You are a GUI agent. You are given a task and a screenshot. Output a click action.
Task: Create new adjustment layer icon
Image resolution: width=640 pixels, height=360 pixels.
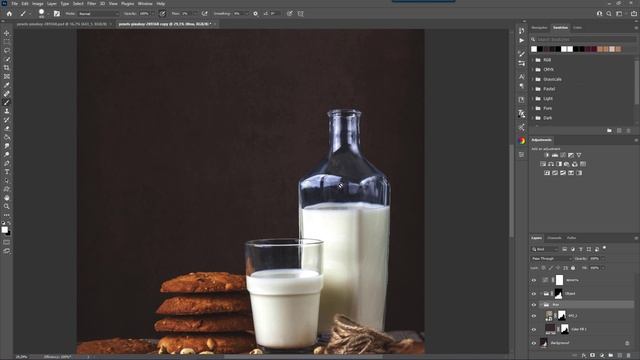pyautogui.click(x=602, y=356)
